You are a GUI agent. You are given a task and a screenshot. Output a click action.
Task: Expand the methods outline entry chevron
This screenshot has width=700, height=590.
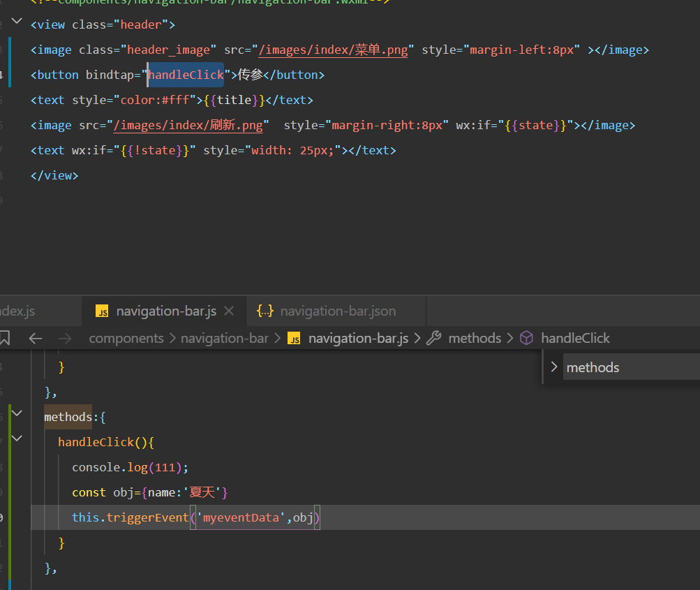click(x=554, y=367)
